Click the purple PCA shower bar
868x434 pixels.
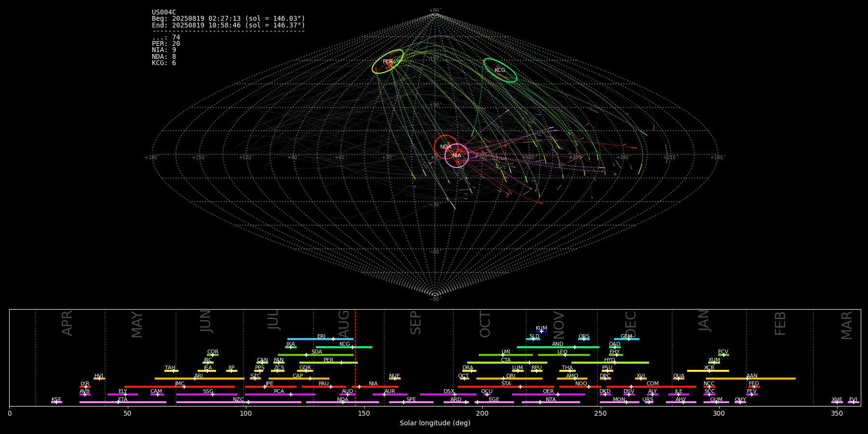click(x=280, y=394)
